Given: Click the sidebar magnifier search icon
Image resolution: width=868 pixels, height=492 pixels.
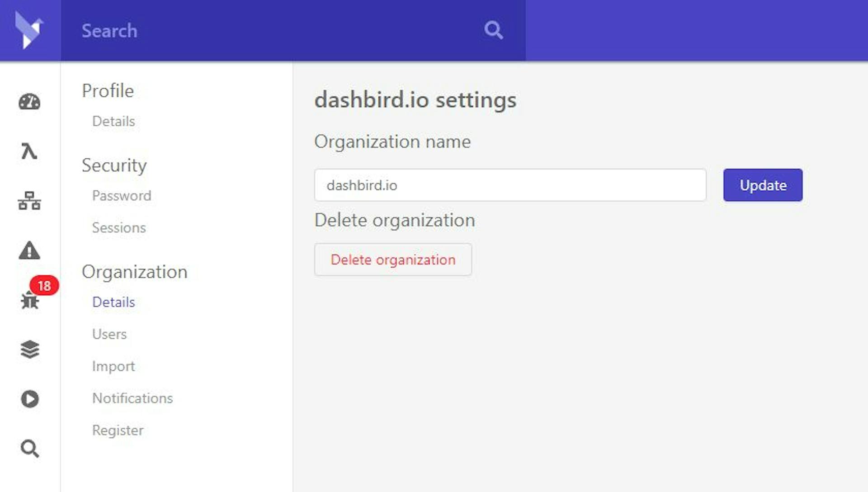Looking at the screenshot, I should click(30, 449).
